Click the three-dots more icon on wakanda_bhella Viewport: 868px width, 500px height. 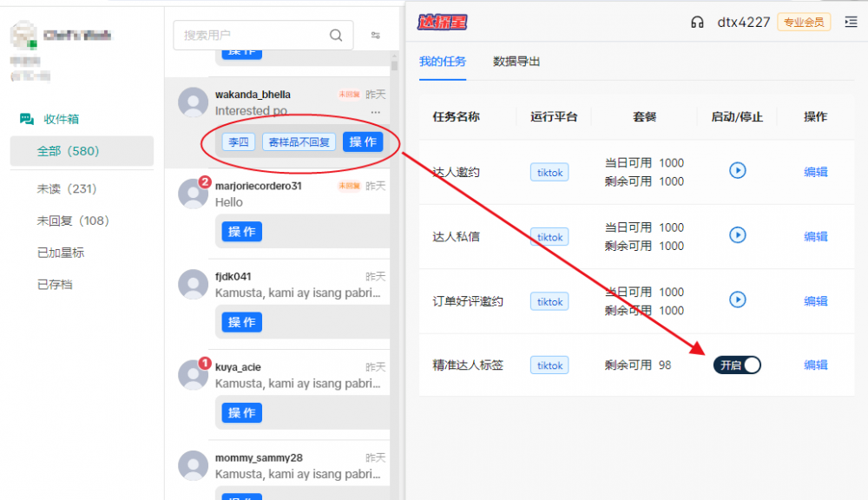(x=375, y=113)
